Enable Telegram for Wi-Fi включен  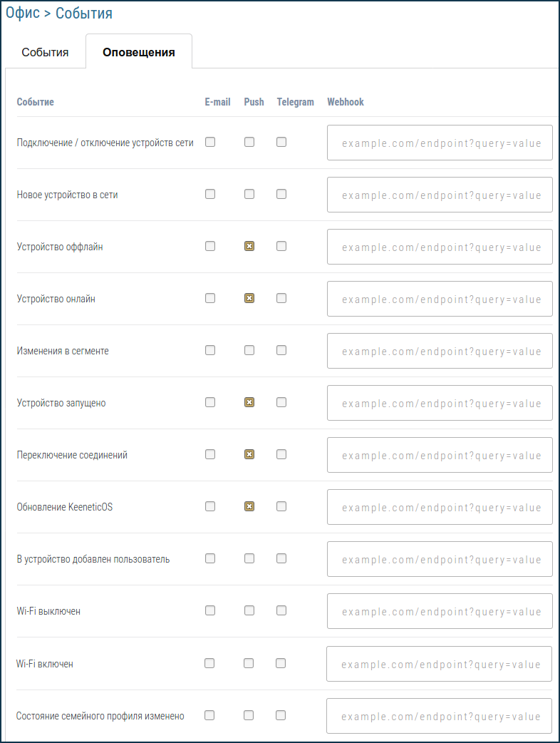pos(281,662)
